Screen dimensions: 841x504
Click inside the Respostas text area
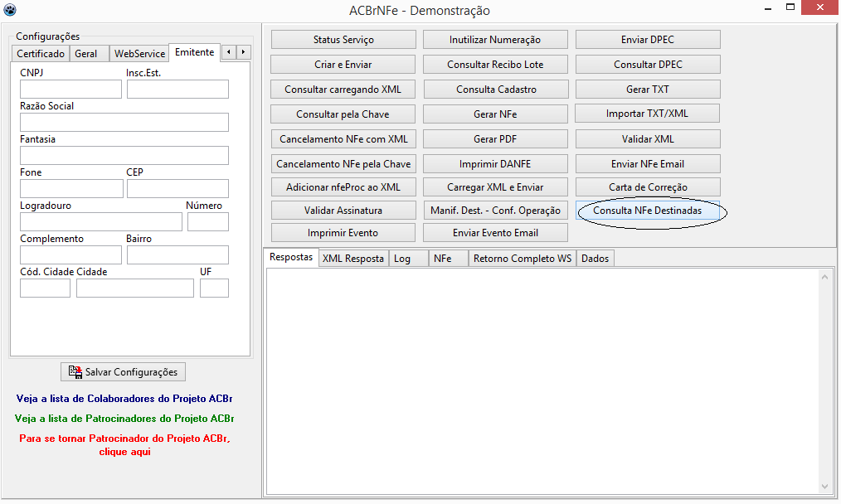click(x=542, y=381)
